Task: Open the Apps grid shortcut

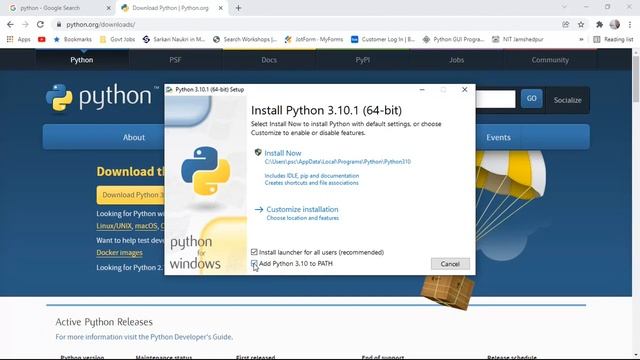Action: click(x=18, y=39)
